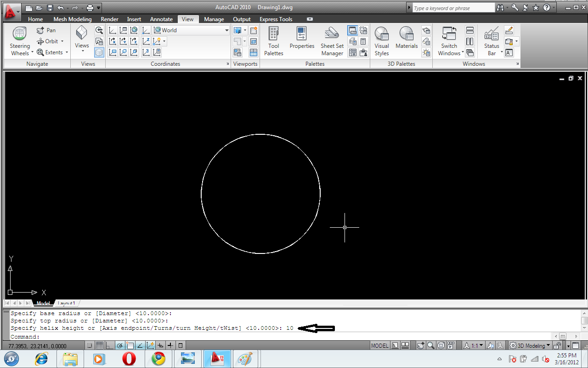
Task: Toggle Object Snap in status bar
Action: pos(130,345)
